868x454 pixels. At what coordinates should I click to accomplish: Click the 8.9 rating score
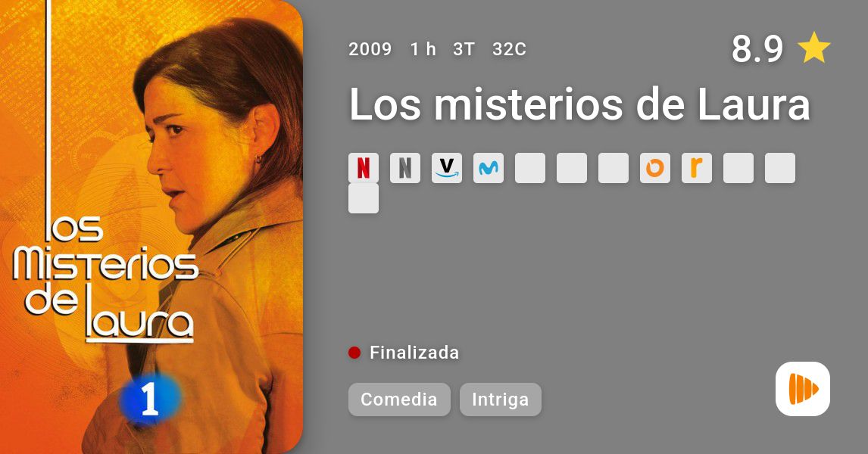757,48
